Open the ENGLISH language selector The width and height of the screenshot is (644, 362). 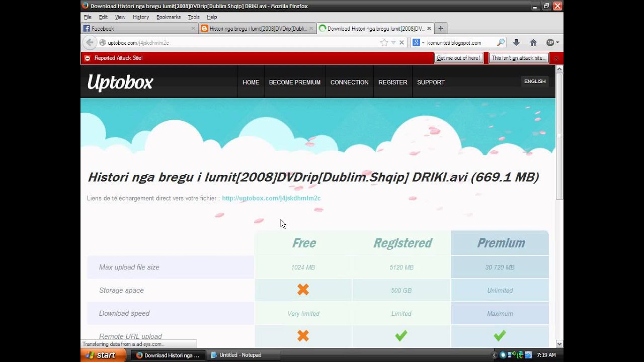point(535,81)
